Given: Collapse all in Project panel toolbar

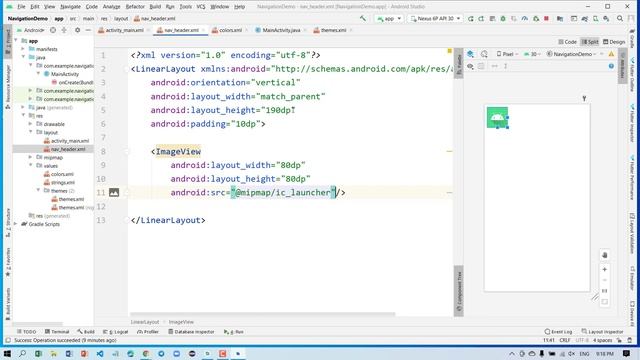Looking at the screenshot, I should click(x=64, y=30).
